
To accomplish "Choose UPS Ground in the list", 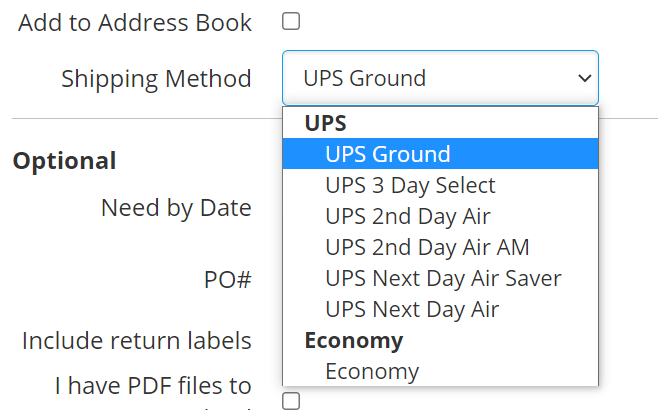I will (440, 154).
